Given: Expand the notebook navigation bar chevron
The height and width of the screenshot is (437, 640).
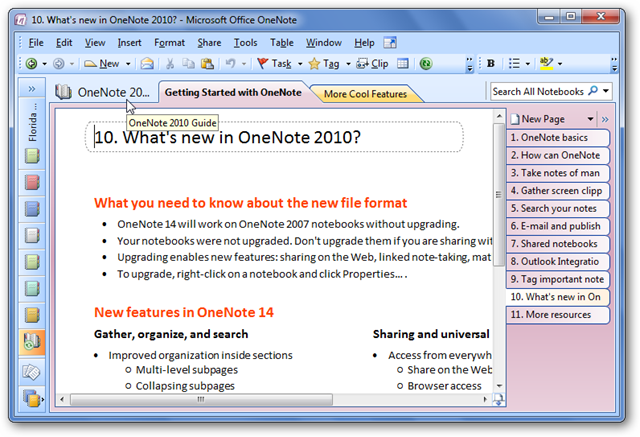Looking at the screenshot, I should tap(32, 89).
